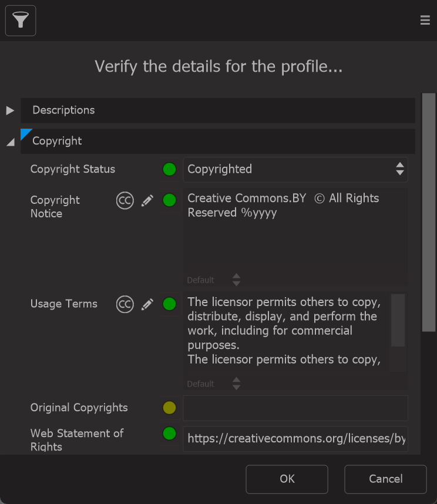Select the Copyright section header
The height and width of the screenshot is (504, 437).
tap(218, 142)
